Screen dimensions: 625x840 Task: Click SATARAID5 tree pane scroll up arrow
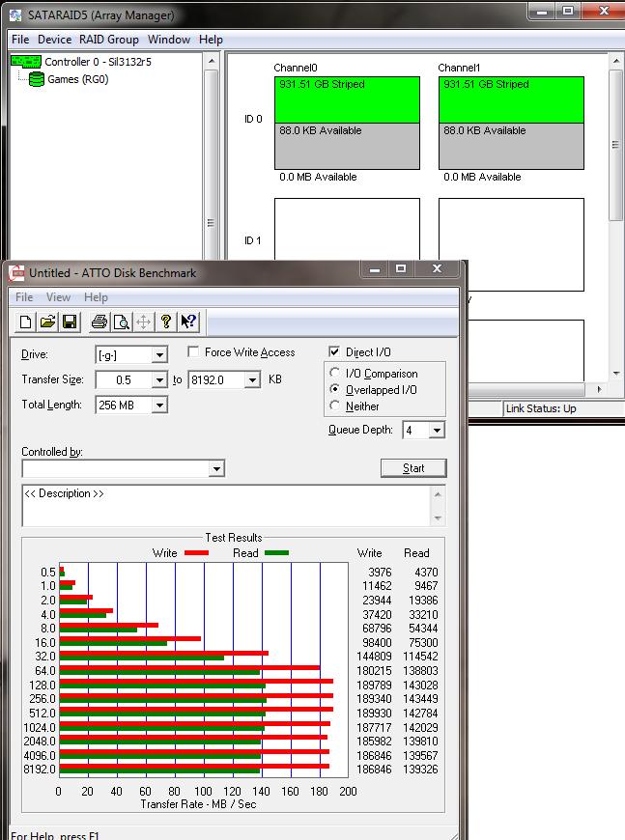pos(212,61)
